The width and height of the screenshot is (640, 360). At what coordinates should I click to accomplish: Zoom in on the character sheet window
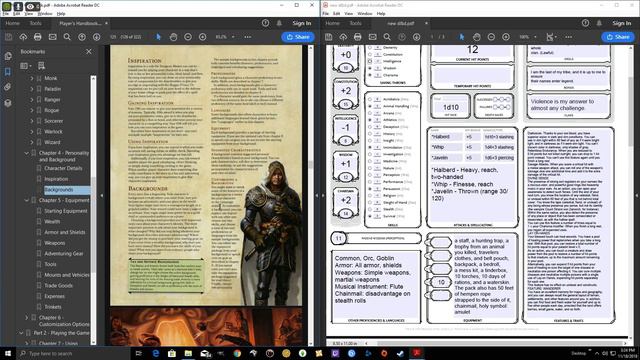tap(506, 37)
